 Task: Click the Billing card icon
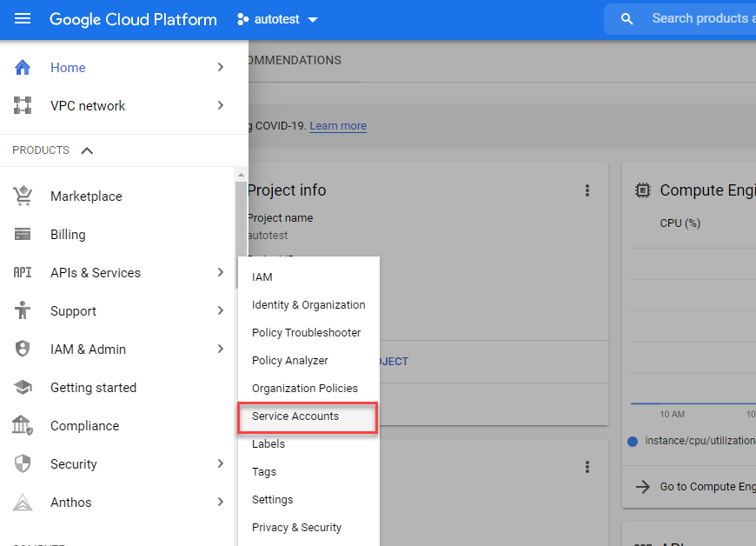pyautogui.click(x=23, y=234)
